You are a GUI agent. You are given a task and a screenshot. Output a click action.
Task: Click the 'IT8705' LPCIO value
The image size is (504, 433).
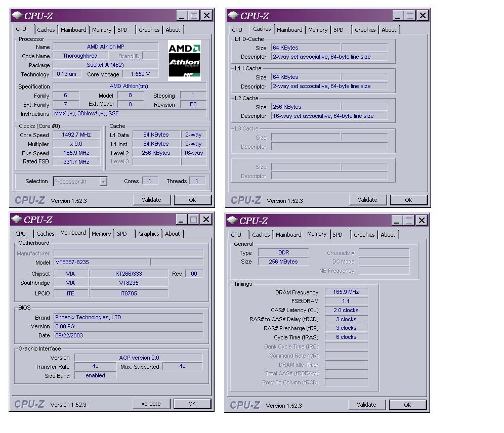129,293
